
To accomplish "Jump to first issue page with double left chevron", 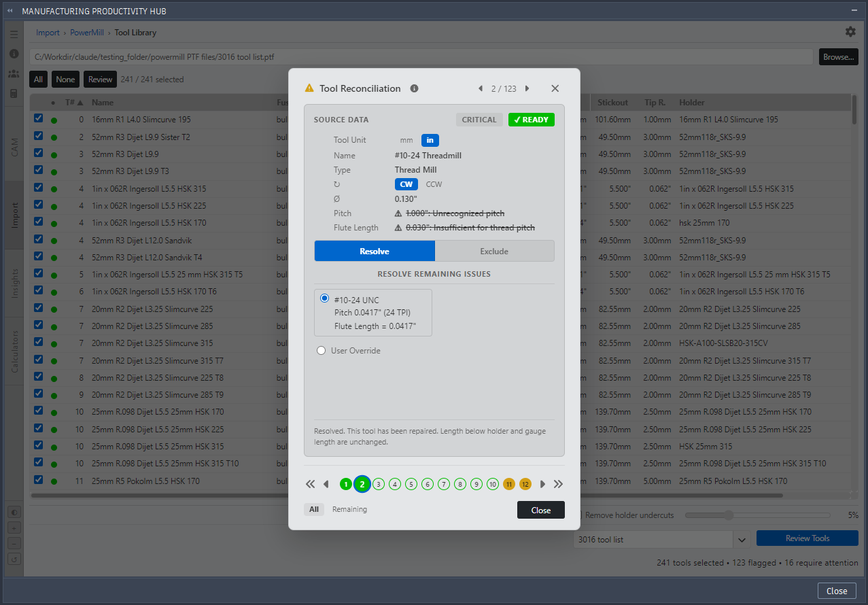I will pyautogui.click(x=311, y=484).
